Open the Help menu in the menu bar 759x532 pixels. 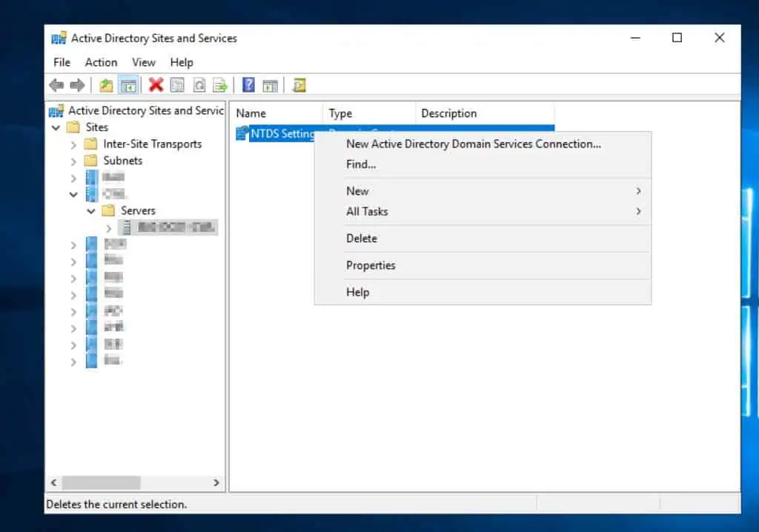pos(182,62)
